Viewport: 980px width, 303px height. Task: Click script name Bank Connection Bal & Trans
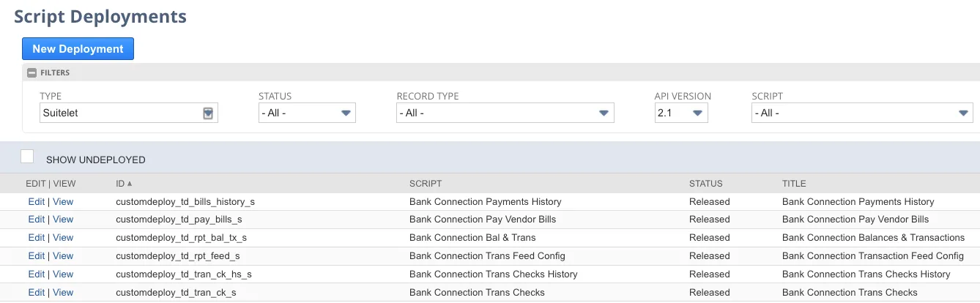click(472, 237)
